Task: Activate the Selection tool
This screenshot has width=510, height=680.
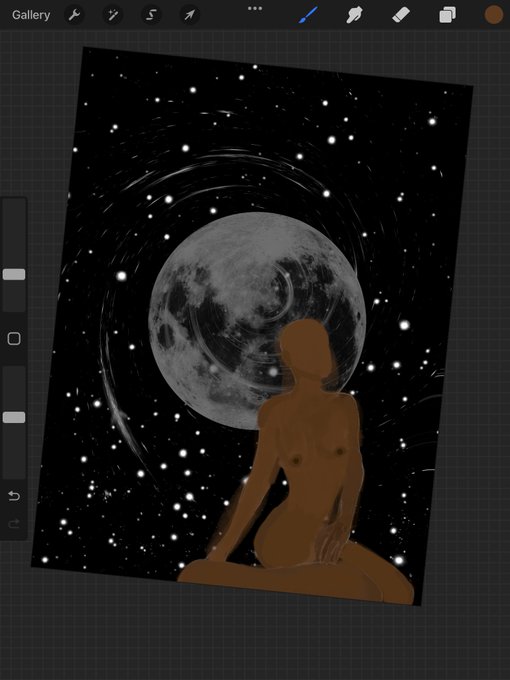Action: [x=151, y=15]
